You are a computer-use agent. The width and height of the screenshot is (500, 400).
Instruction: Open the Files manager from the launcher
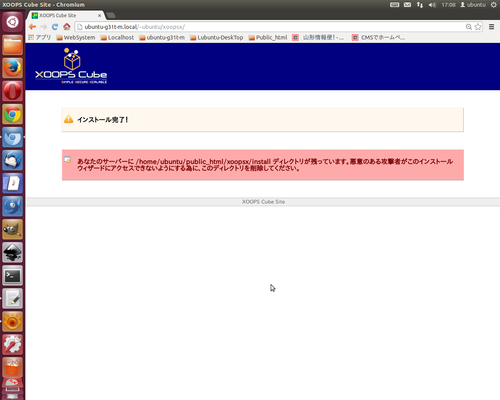click(12, 45)
